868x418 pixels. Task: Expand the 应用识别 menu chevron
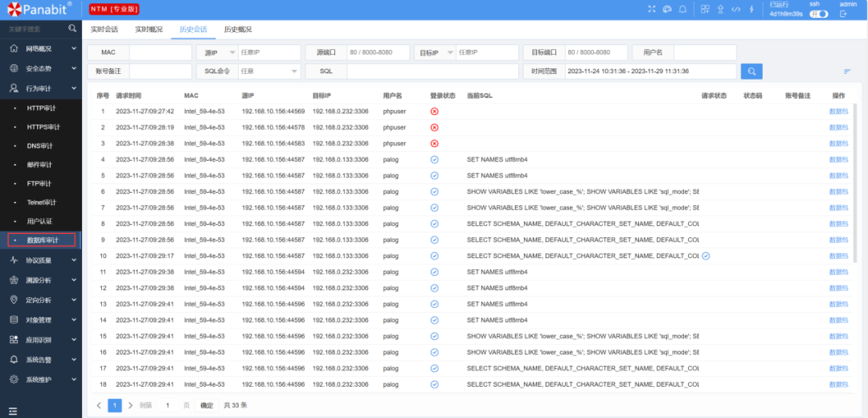74,339
